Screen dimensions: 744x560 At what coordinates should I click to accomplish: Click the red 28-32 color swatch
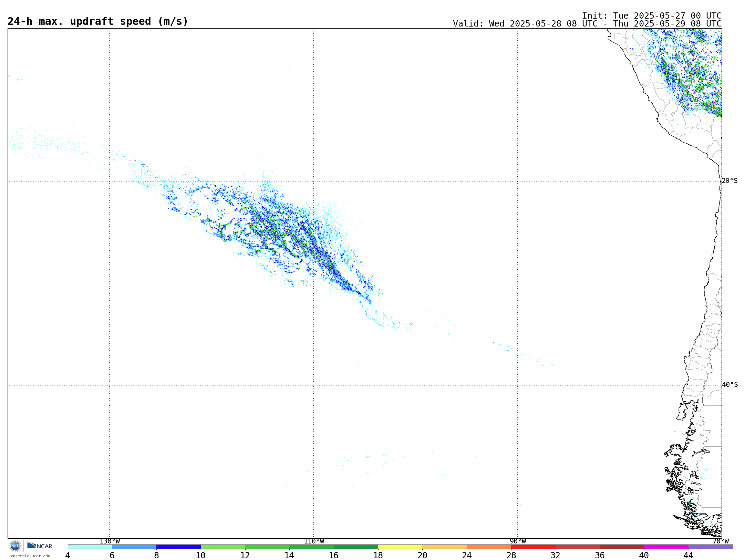[x=533, y=547]
